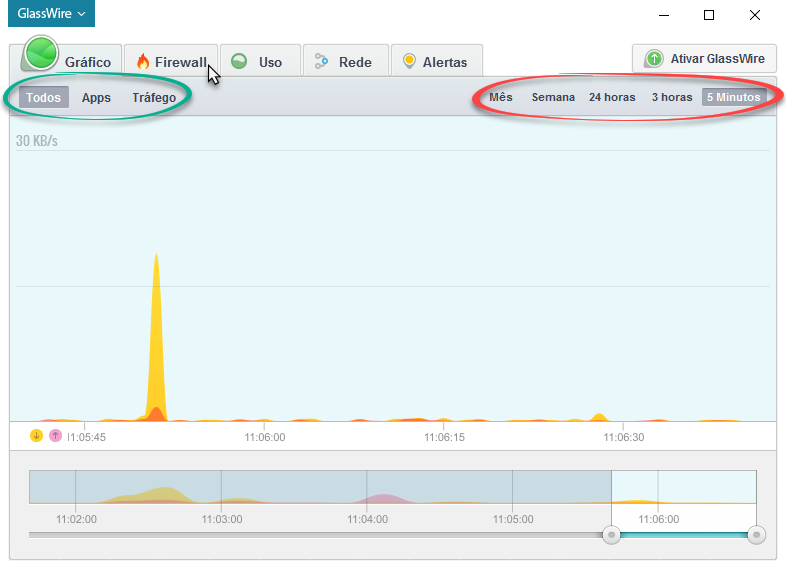Image resolution: width=786 pixels, height=569 pixels.
Task: Click the yellow download arrow legend icon
Action: click(x=36, y=436)
